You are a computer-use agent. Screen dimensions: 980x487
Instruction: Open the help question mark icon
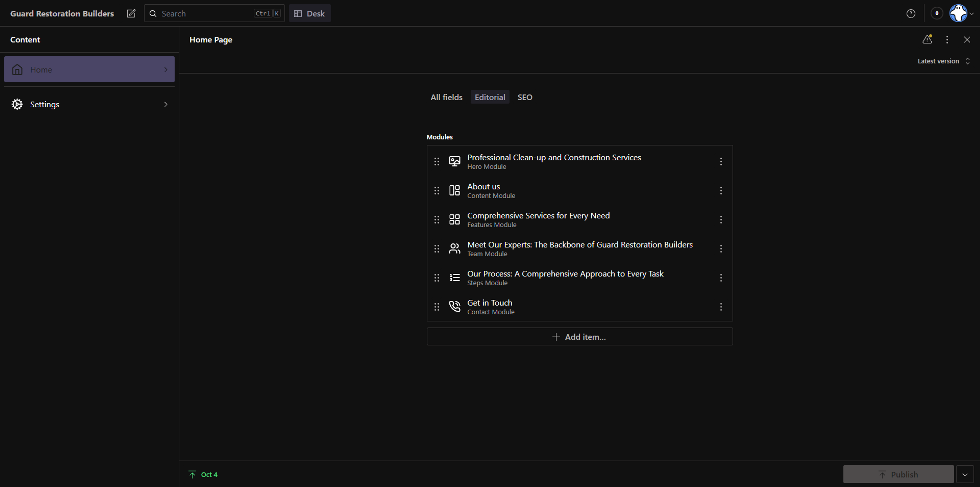click(x=911, y=14)
